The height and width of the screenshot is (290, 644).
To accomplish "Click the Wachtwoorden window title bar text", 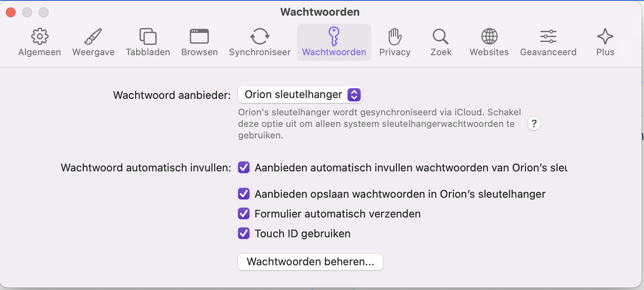I will (320, 12).
